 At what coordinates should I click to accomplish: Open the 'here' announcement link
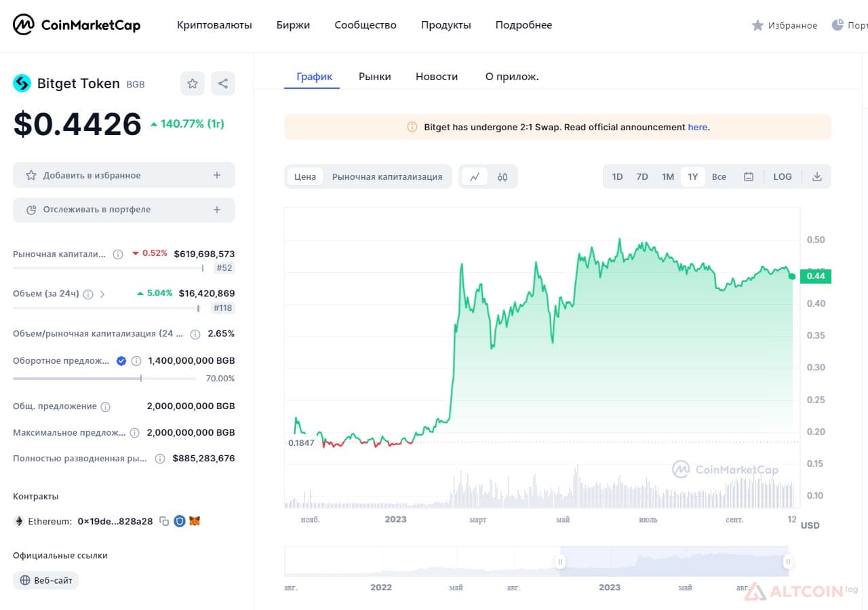click(697, 127)
